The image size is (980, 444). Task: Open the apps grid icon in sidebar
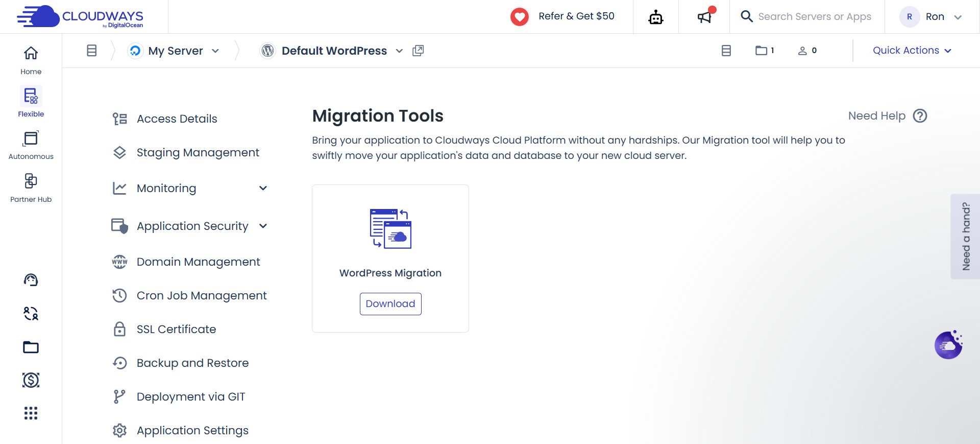31,413
